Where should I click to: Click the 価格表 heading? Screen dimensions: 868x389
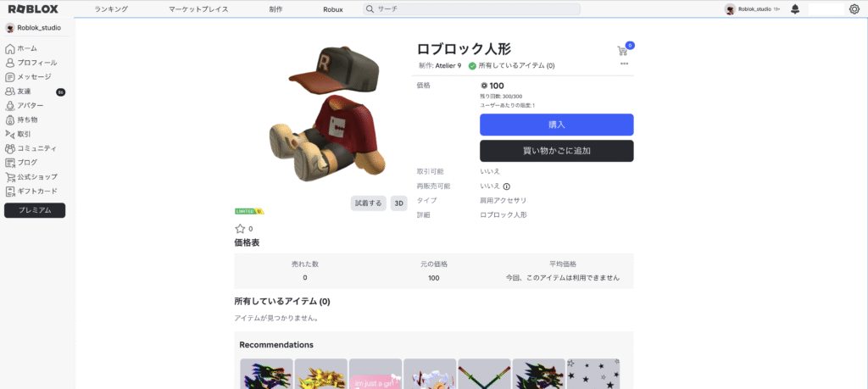point(247,242)
